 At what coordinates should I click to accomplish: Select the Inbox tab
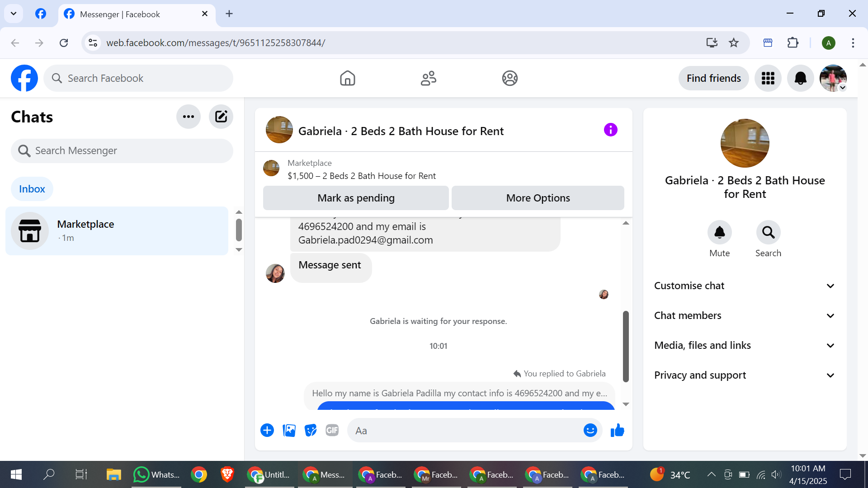coord(32,189)
